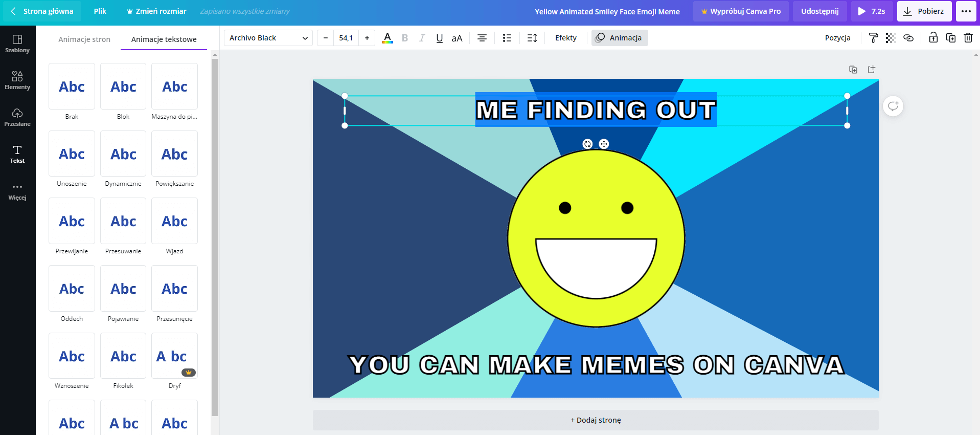The height and width of the screenshot is (435, 980).
Task: Select the Brak animation
Action: tap(72, 86)
